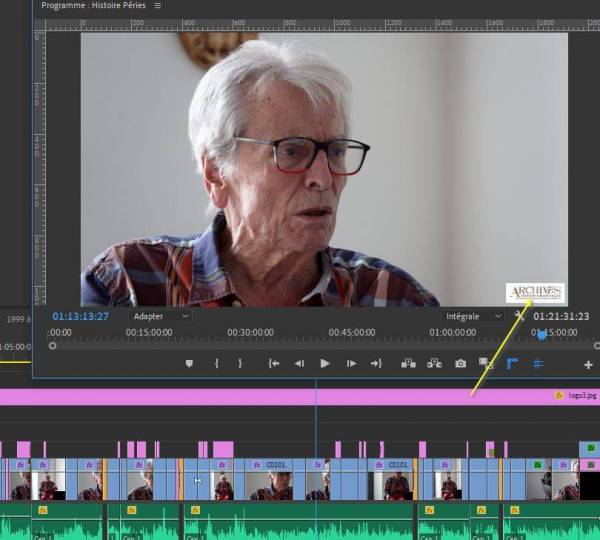Go to Out point button
The height and width of the screenshot is (540, 600).
pos(376,364)
